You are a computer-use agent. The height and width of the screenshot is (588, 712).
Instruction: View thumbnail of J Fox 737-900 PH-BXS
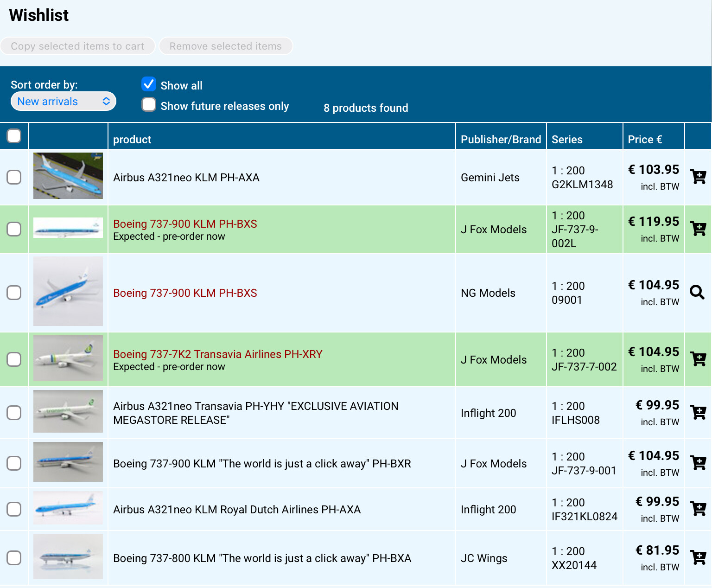coord(68,228)
